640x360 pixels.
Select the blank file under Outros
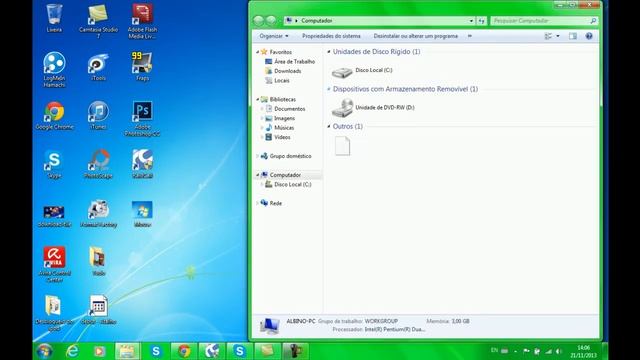tap(342, 146)
